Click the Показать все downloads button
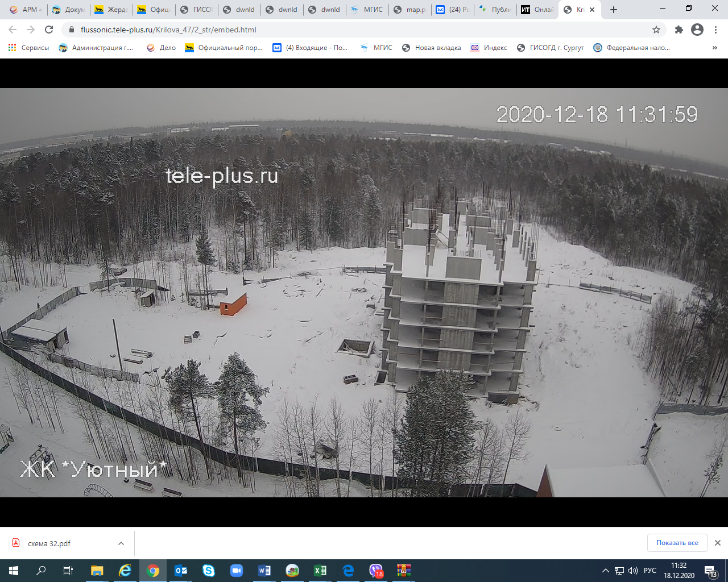The height and width of the screenshot is (582, 728). [677, 543]
